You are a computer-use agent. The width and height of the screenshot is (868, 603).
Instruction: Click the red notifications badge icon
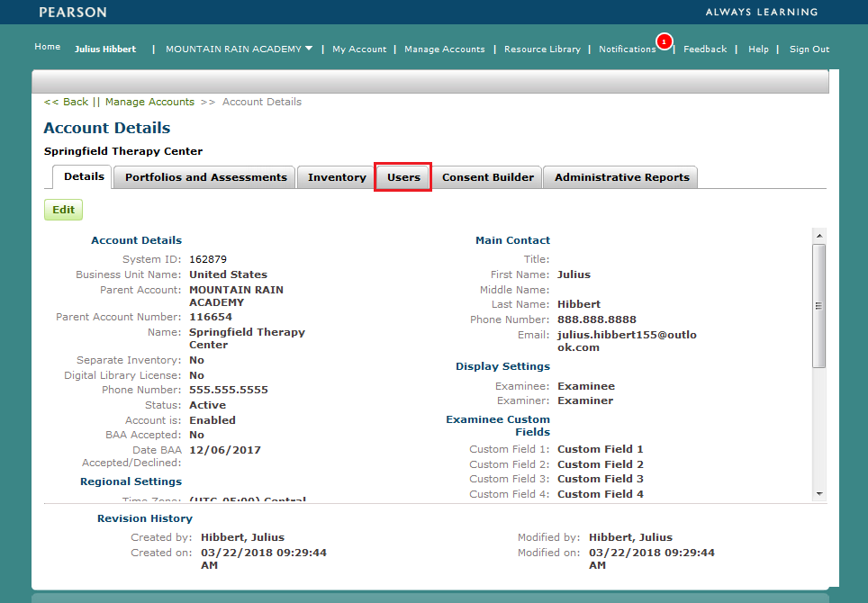point(664,41)
